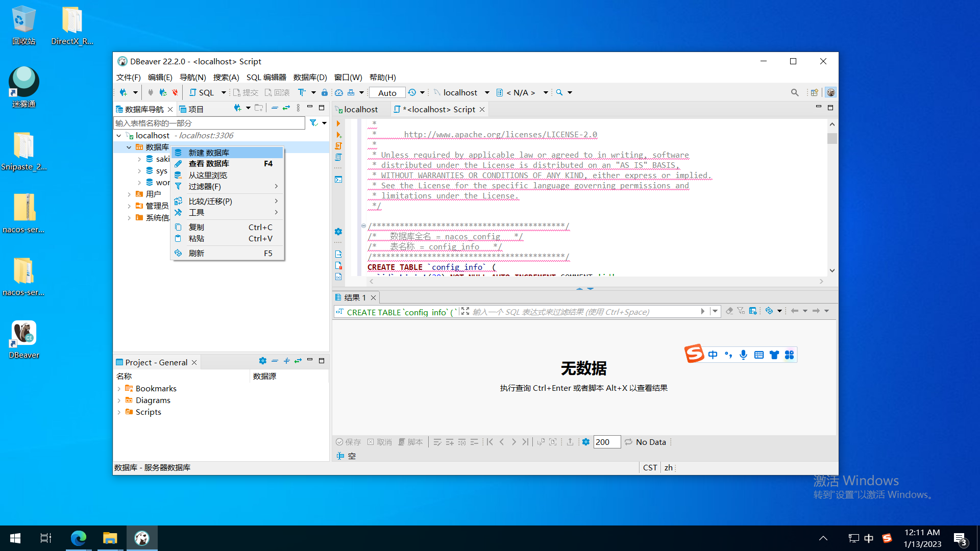This screenshot has height=551, width=980.
Task: Switch to the 项目 tab
Action: (x=191, y=109)
